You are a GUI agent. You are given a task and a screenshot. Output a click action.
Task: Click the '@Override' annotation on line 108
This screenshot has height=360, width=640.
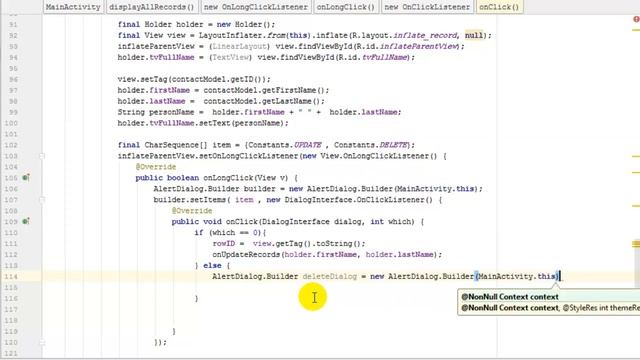point(192,211)
